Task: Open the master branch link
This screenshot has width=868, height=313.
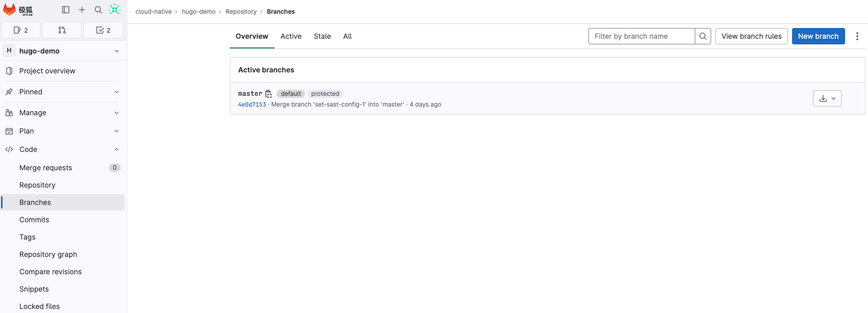Action: tap(250, 94)
